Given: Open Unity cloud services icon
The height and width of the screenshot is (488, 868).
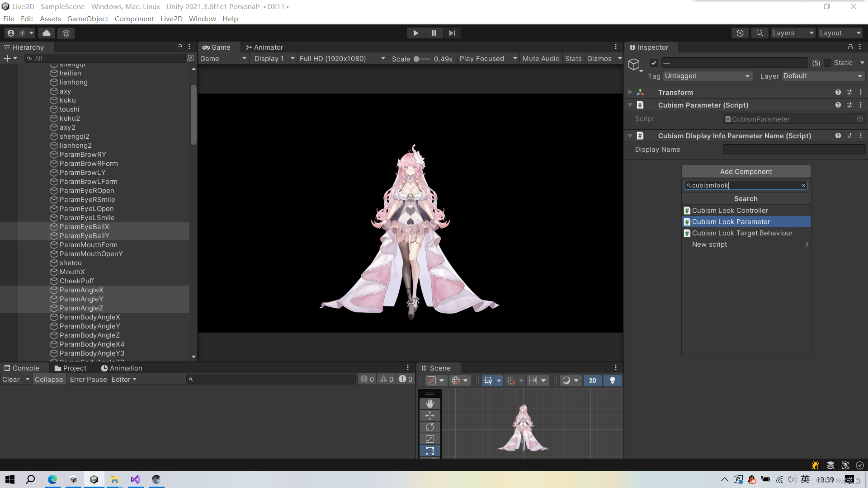Looking at the screenshot, I should click(47, 33).
